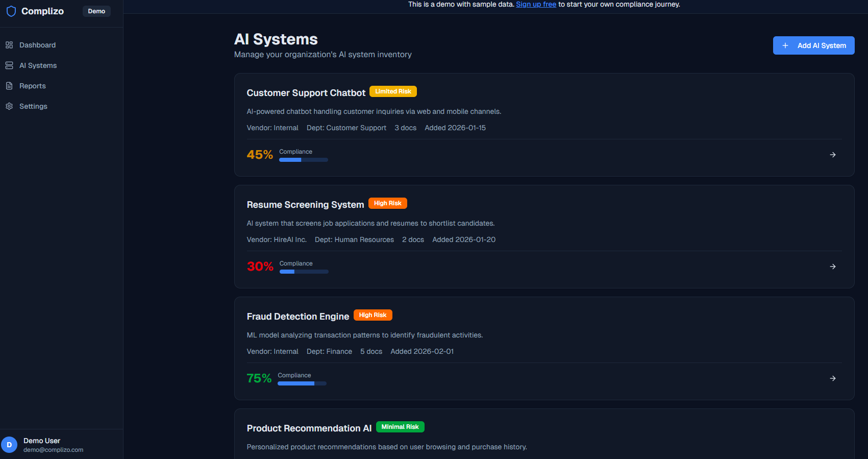Click the Chatbot 45% compliance progress bar
This screenshot has width=868, height=459.
(x=304, y=160)
